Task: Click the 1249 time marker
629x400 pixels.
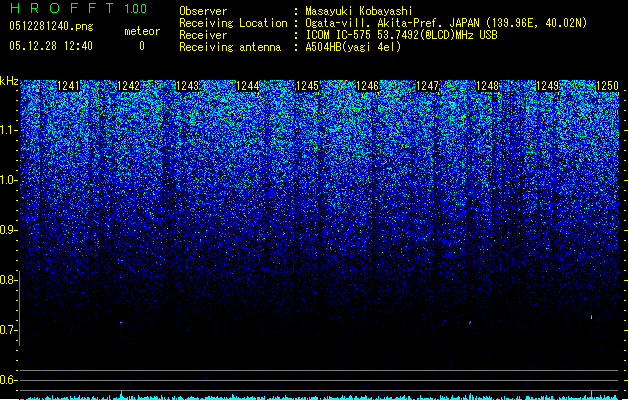Action: pyautogui.click(x=548, y=86)
